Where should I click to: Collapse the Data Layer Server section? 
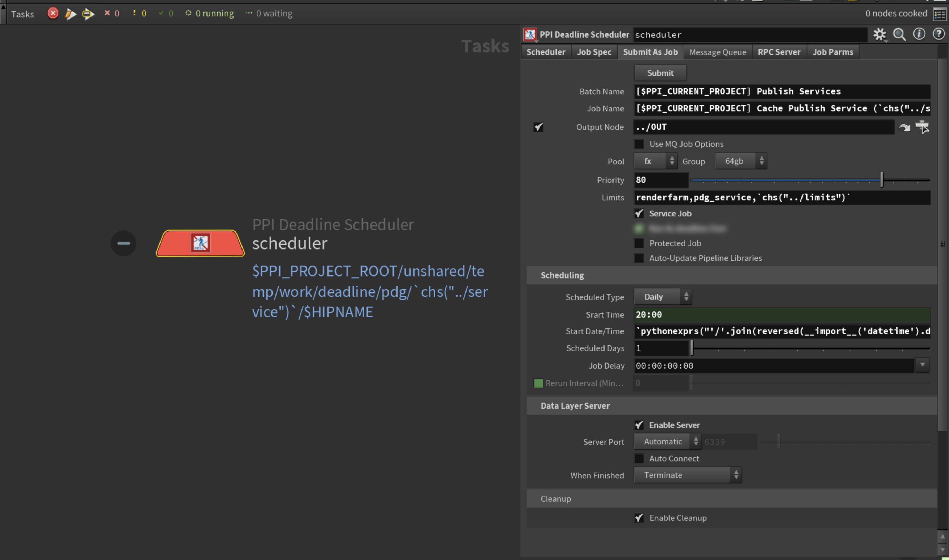pos(731,406)
